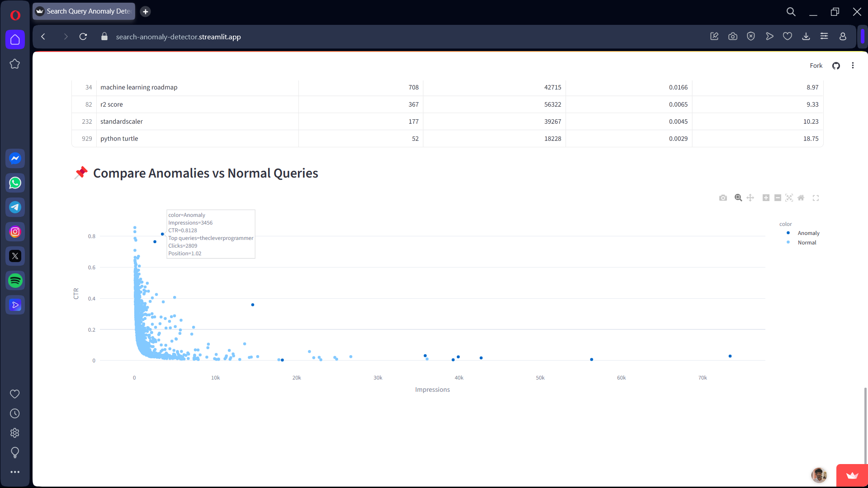
Task: Click the anomaly point at CTR 0.36
Action: (x=253, y=305)
